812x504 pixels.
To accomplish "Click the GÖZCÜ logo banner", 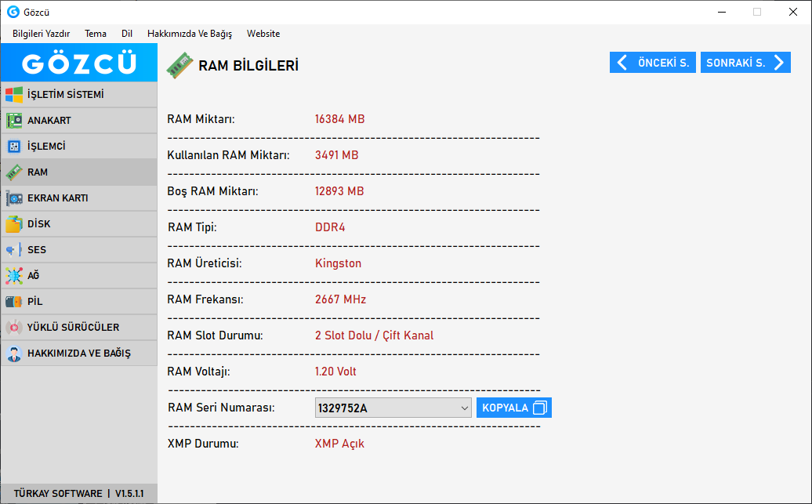I will (78, 63).
